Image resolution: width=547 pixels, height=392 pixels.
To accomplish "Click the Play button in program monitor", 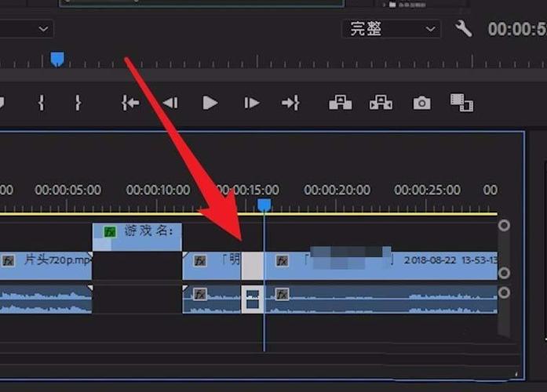I will click(210, 103).
